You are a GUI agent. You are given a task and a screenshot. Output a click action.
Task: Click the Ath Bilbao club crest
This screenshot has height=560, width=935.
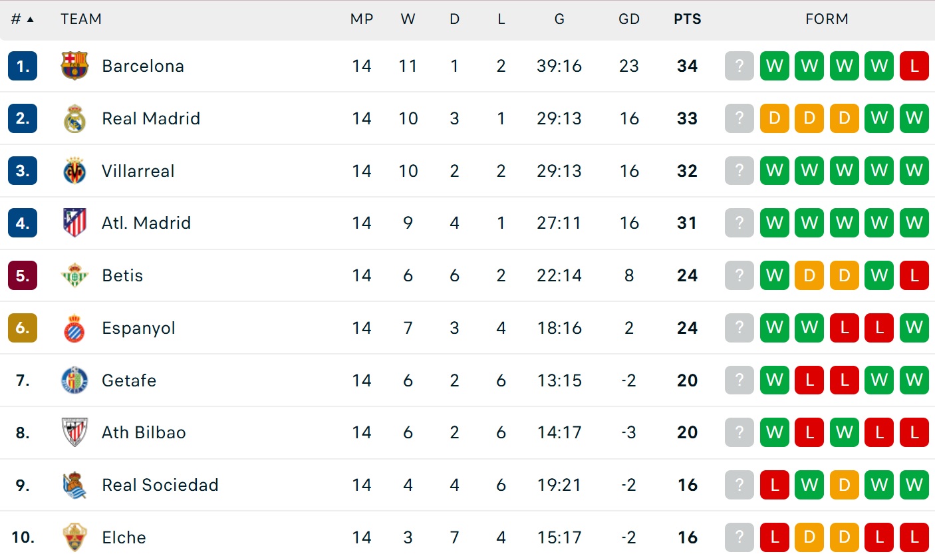[74, 432]
